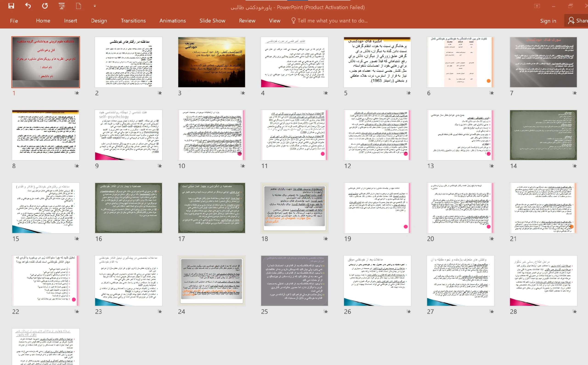This screenshot has height=365, width=588.
Task: Click the New blank presentation icon
Action: tap(79, 6)
